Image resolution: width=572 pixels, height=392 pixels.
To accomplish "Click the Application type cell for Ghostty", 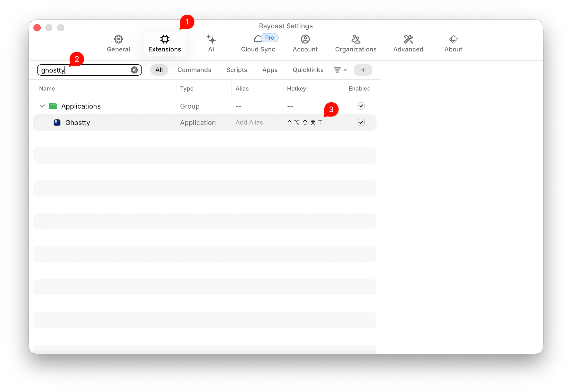I will [198, 122].
